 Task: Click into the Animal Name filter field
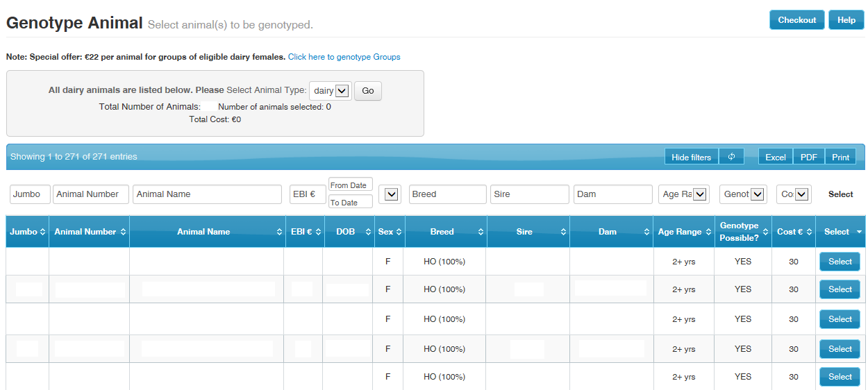(x=207, y=194)
